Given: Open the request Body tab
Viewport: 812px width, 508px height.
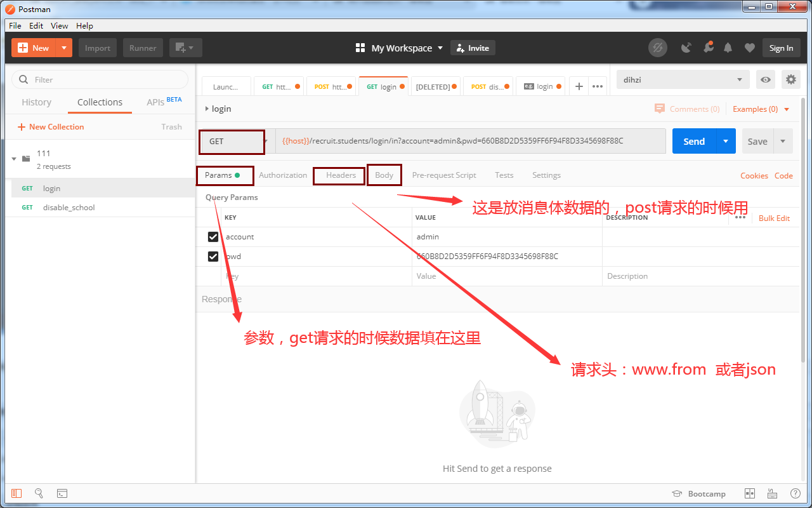Looking at the screenshot, I should pyautogui.click(x=384, y=175).
